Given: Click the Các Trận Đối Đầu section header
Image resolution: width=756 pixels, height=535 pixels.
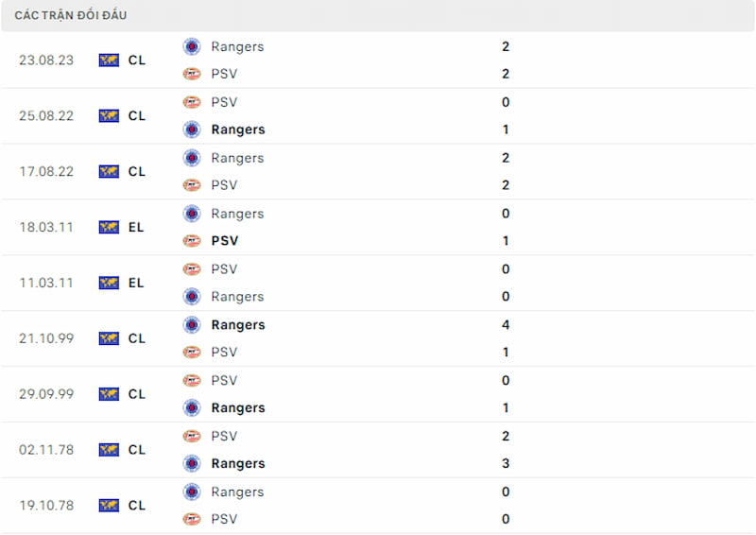Looking at the screenshot, I should [x=71, y=15].
